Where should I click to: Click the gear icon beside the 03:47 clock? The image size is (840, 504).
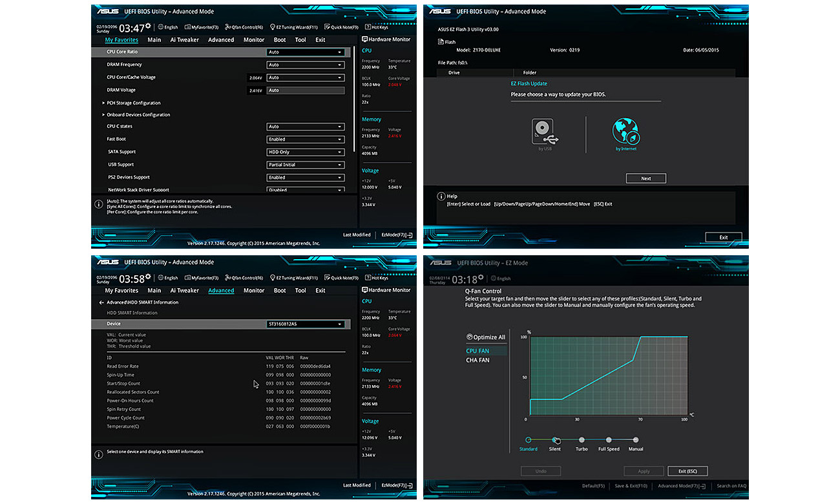[148, 26]
